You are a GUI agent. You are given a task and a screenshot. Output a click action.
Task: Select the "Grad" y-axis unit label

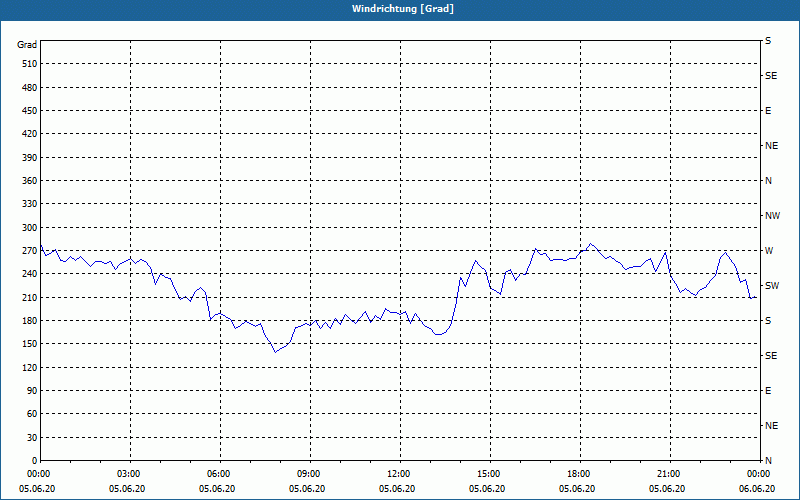pyautogui.click(x=27, y=45)
